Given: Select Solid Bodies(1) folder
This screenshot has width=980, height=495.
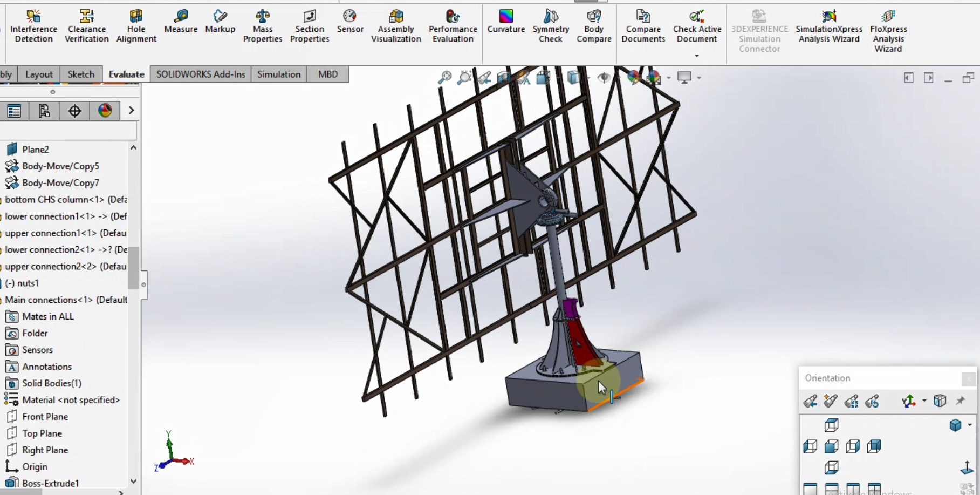Looking at the screenshot, I should point(51,383).
